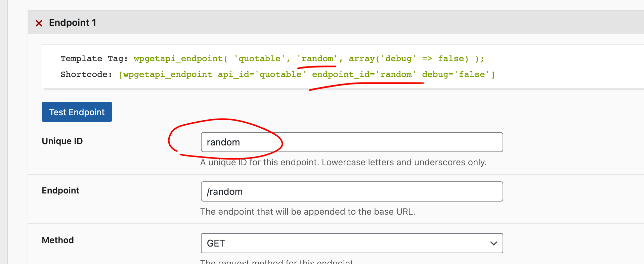Click the Test Endpoint button
Image resolution: width=644 pixels, height=264 pixels.
pos(77,112)
